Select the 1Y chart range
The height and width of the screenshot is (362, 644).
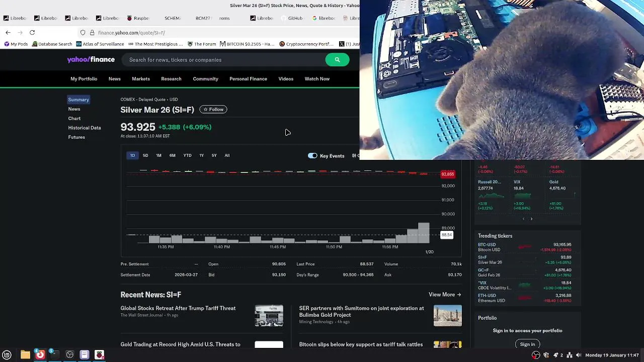(201, 155)
